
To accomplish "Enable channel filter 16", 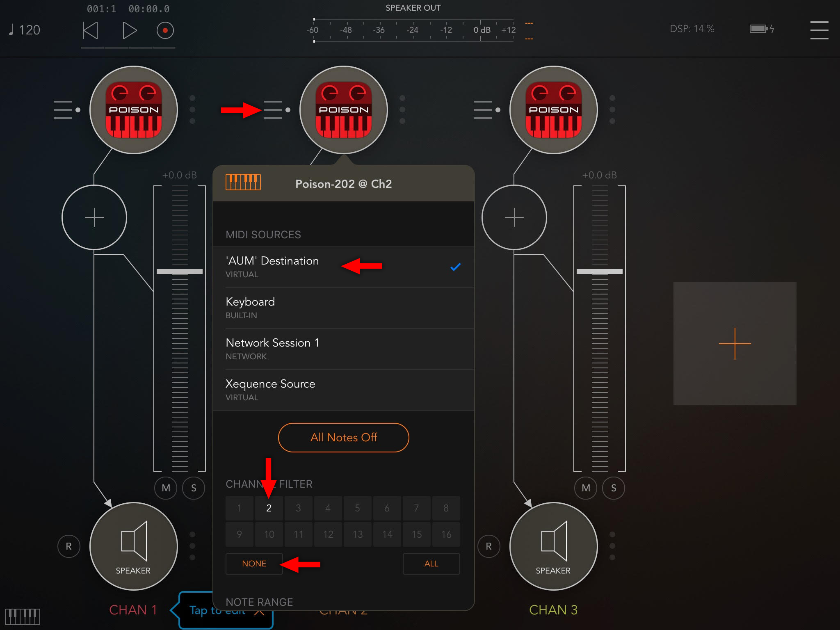I will click(x=446, y=534).
